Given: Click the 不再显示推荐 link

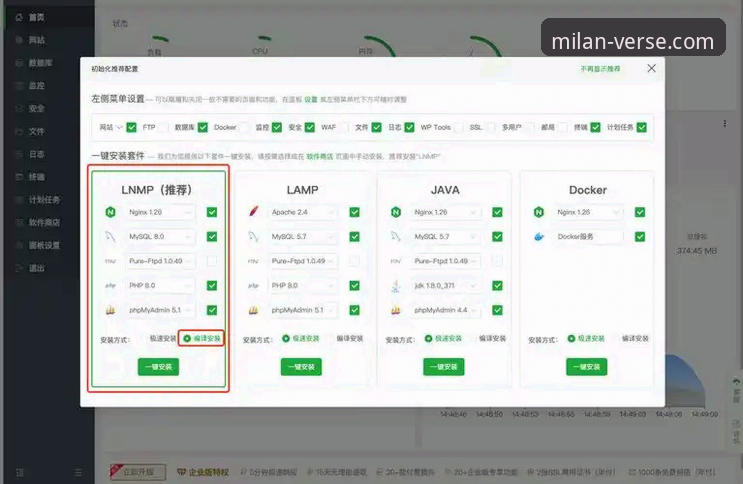Looking at the screenshot, I should coord(600,69).
